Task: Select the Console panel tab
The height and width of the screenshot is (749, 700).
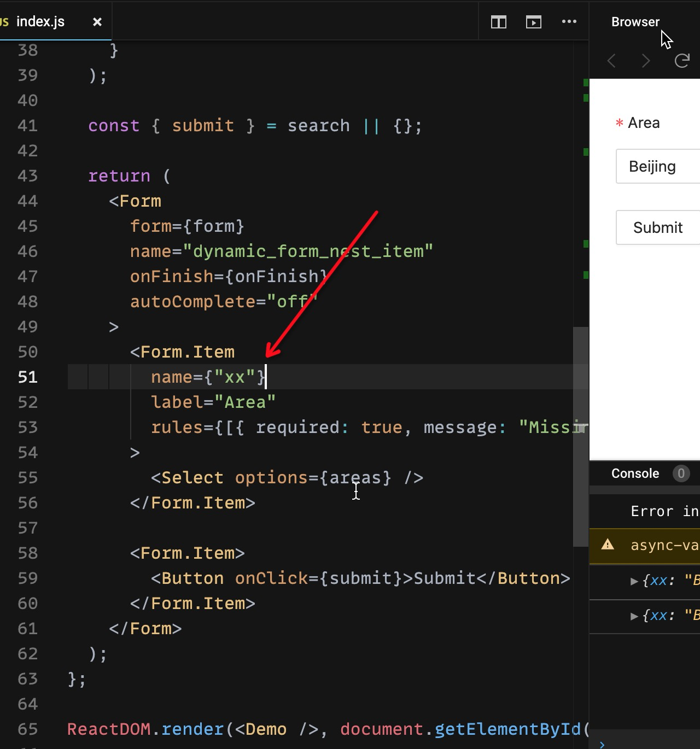Action: click(635, 473)
